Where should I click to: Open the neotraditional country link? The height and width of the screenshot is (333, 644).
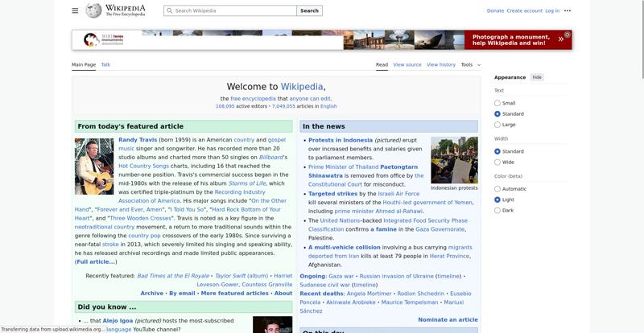[105, 227]
